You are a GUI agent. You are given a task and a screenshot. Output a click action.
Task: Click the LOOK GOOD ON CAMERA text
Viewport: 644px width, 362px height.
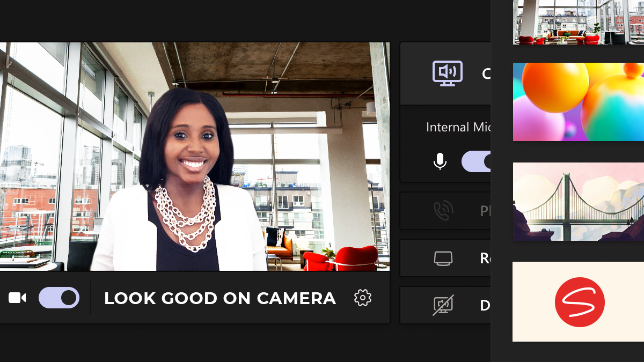(x=220, y=298)
